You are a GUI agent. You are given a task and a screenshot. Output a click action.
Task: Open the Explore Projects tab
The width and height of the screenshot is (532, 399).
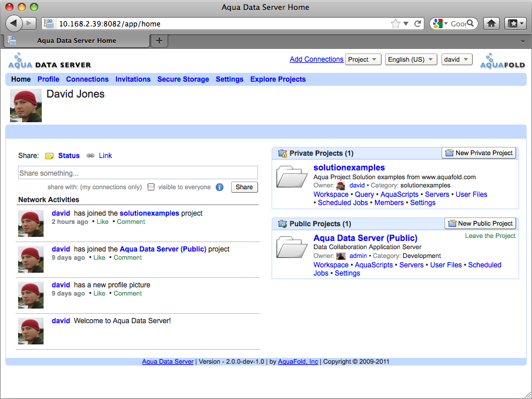(x=278, y=79)
